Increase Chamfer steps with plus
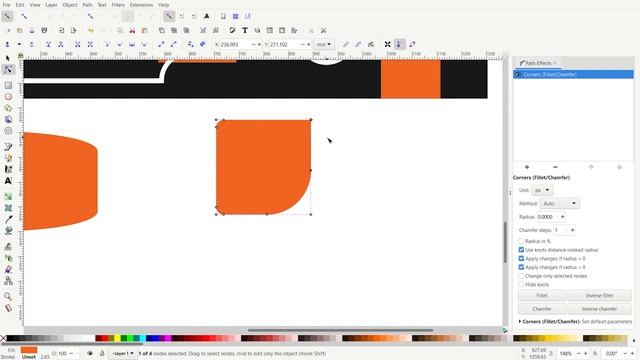The height and width of the screenshot is (360, 640). [x=572, y=230]
